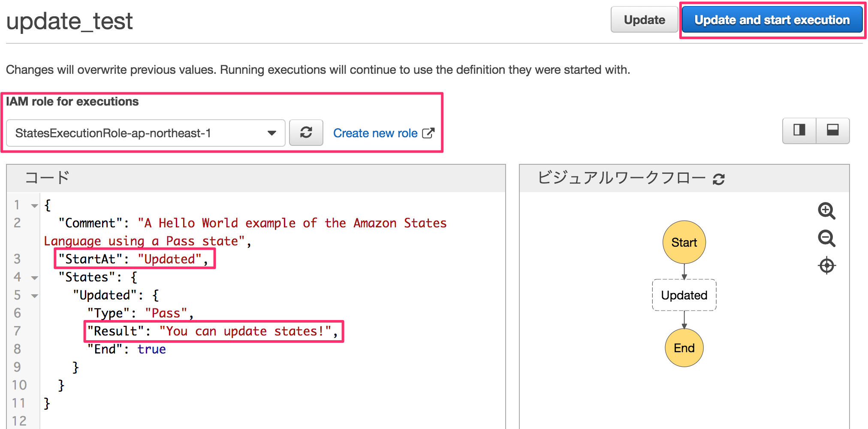Center the visual workflow view
The width and height of the screenshot is (868, 429).
click(827, 265)
